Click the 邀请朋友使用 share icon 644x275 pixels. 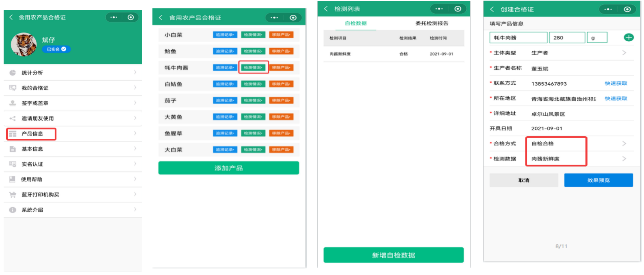(13, 118)
